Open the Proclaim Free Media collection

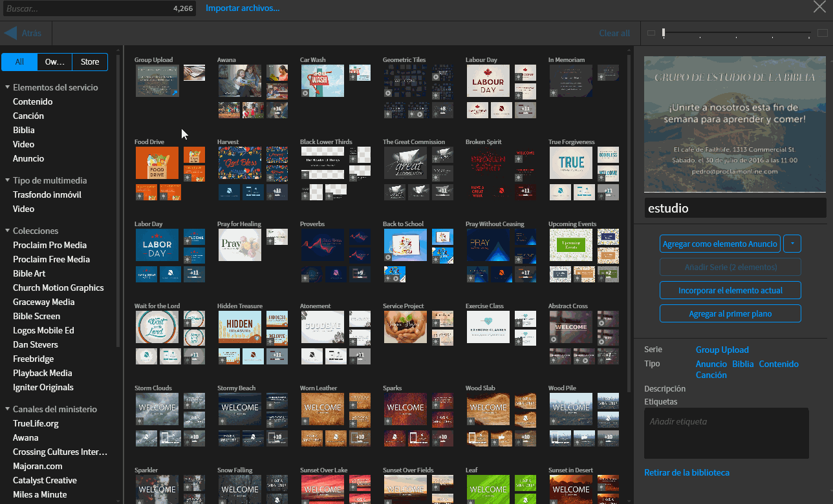(x=51, y=259)
